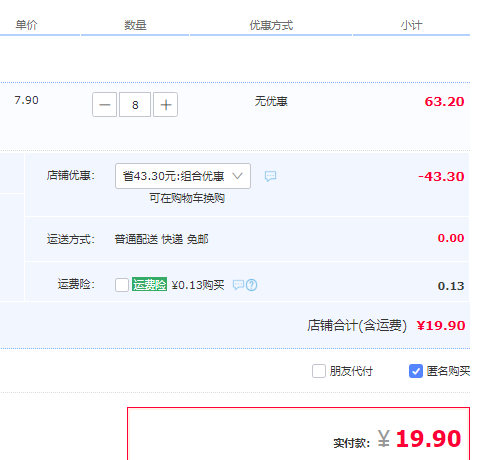Click the 实付款 ¥19.90 total amount
The width and height of the screenshot is (477, 460).
tap(419, 438)
